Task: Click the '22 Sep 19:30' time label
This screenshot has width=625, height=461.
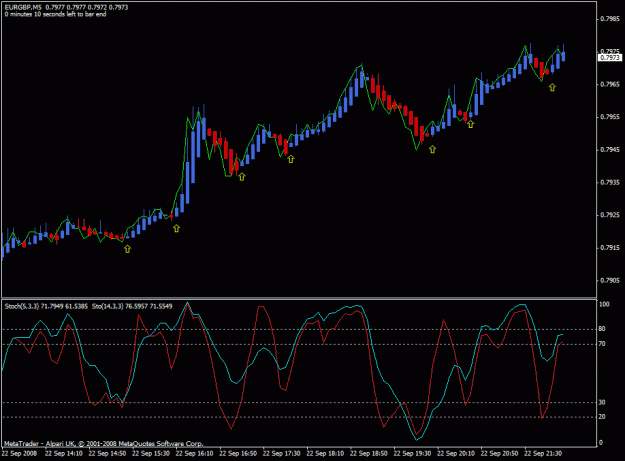Action: [x=412, y=453]
